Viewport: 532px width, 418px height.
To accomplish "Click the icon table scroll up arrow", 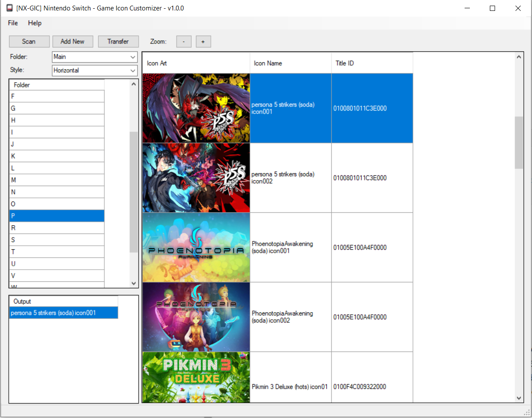I will point(519,57).
